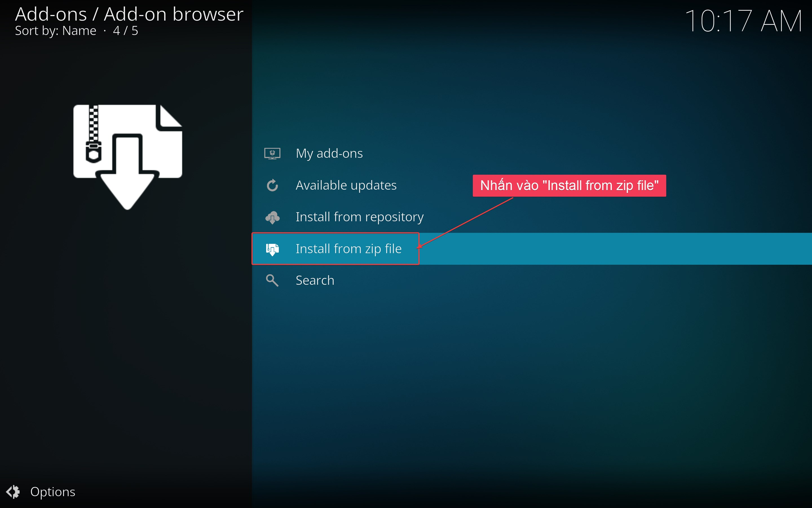Select Available updates entry
This screenshot has height=508, width=812.
(532, 185)
